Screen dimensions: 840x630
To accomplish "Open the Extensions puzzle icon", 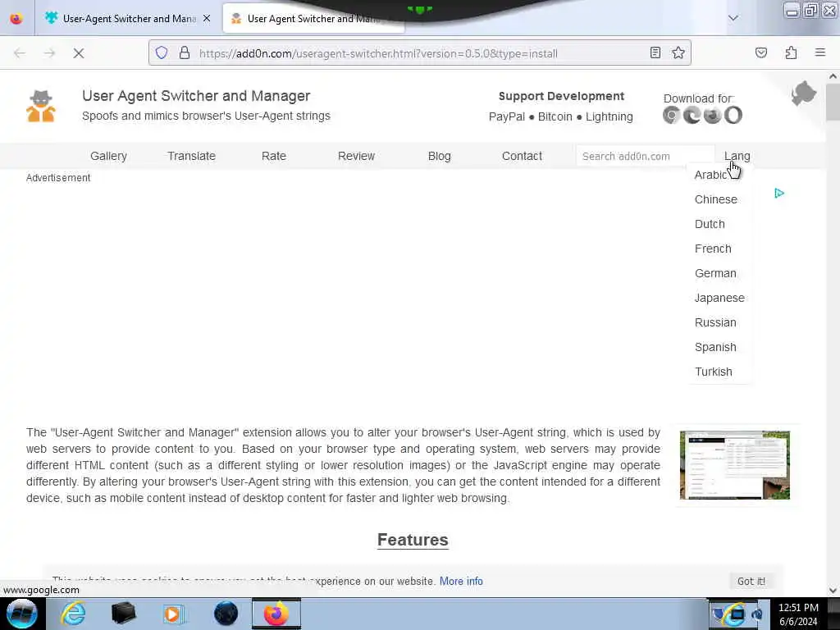I will [x=791, y=52].
